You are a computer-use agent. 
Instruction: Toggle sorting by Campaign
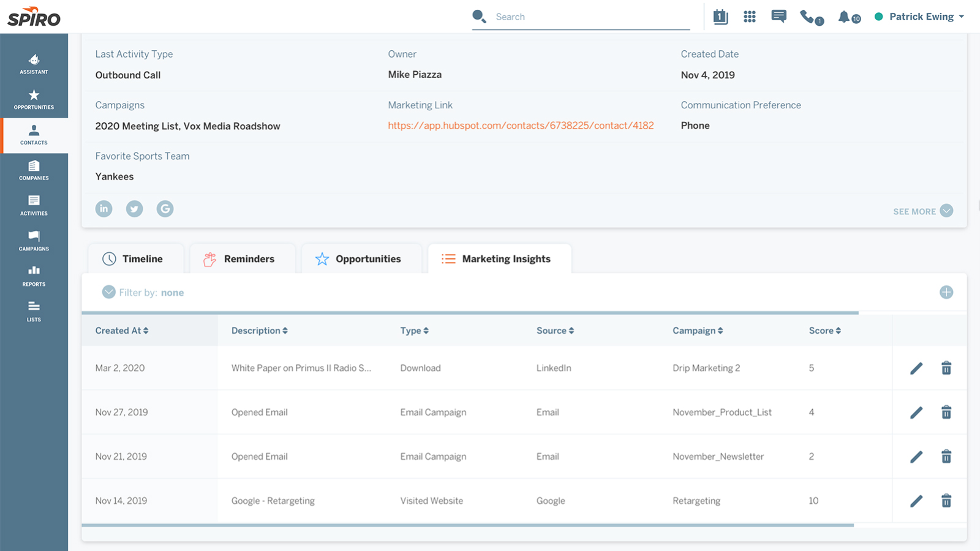click(698, 330)
